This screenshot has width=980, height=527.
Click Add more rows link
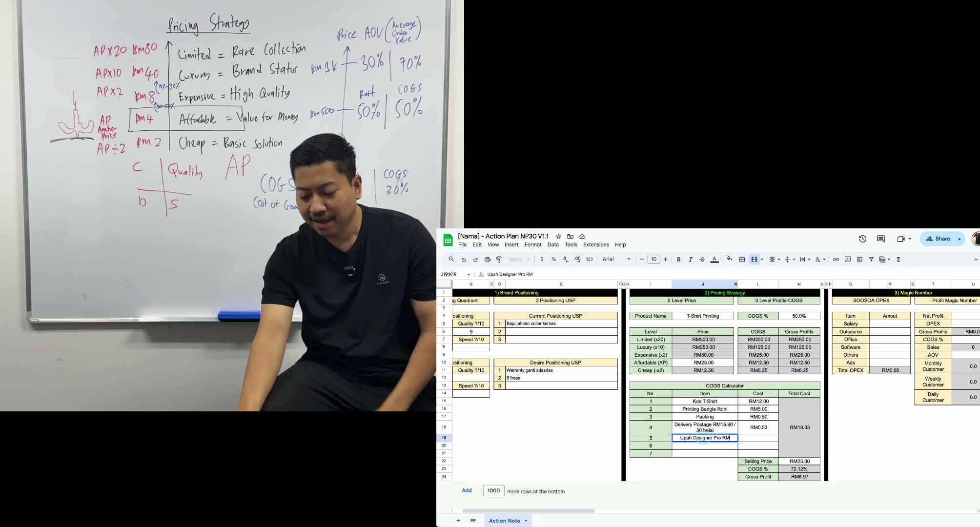(467, 490)
